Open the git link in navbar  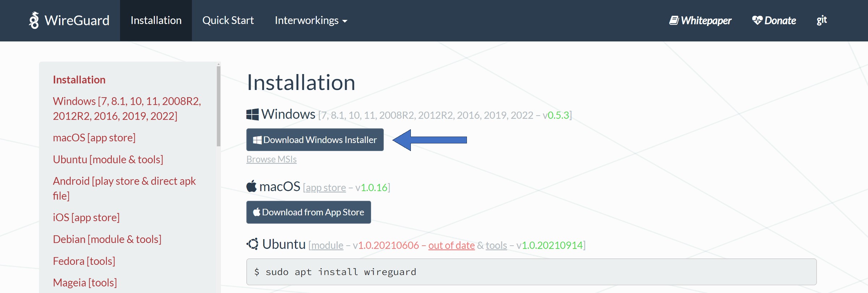coord(822,20)
